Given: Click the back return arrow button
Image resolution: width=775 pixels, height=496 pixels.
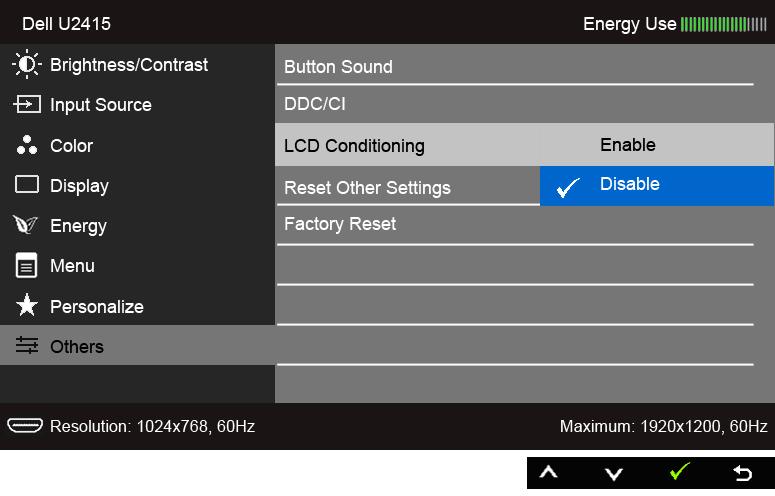Looking at the screenshot, I should [742, 473].
